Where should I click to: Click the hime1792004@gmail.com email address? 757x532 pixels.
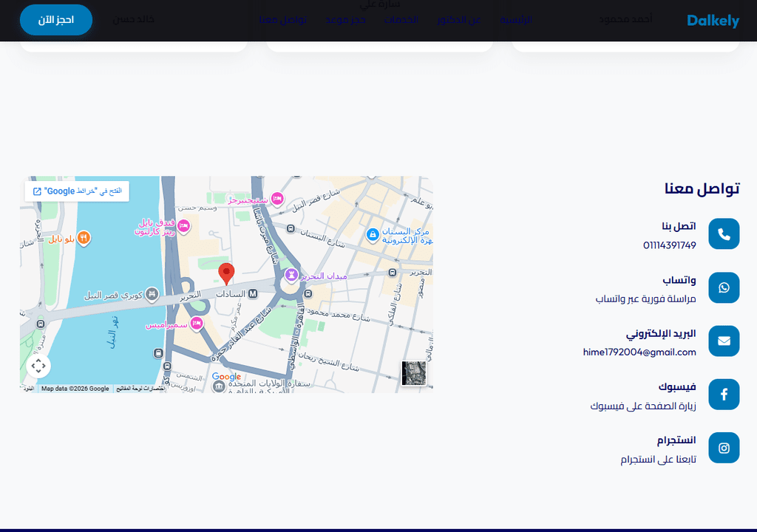click(x=639, y=352)
